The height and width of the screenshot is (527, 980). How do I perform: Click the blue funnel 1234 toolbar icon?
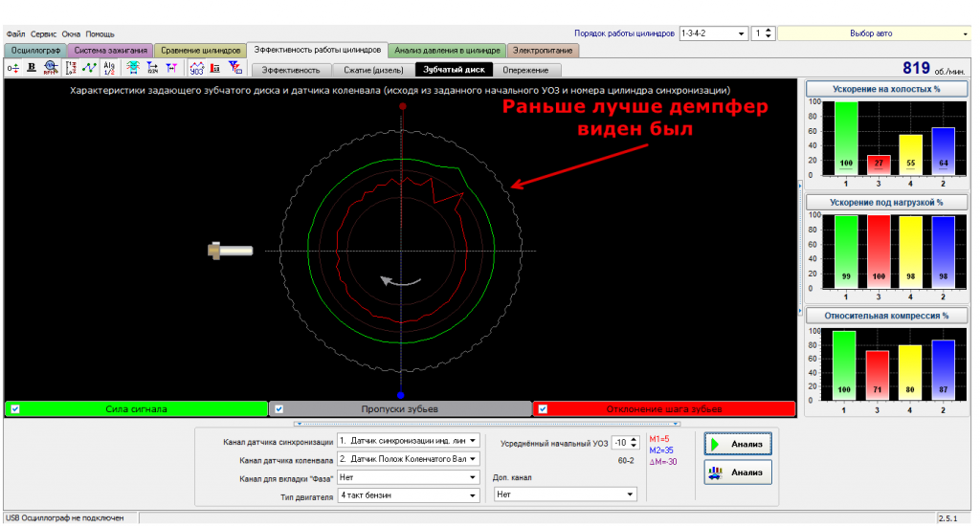pos(152,68)
